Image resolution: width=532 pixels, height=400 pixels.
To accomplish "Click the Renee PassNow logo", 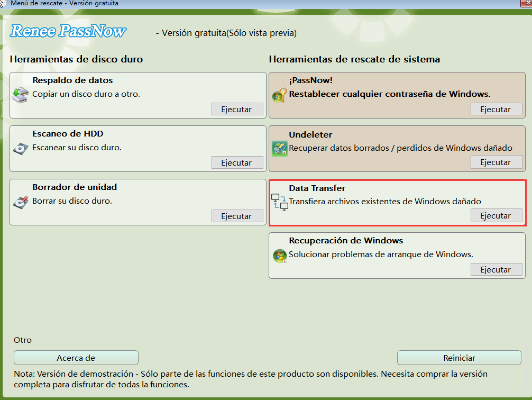I will coord(68,31).
